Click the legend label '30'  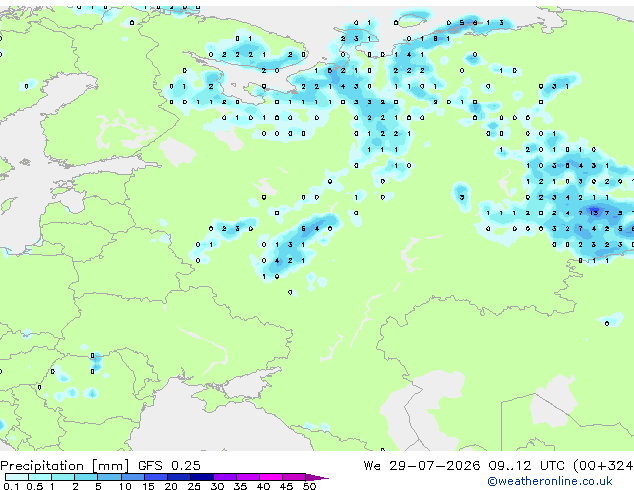point(217,486)
